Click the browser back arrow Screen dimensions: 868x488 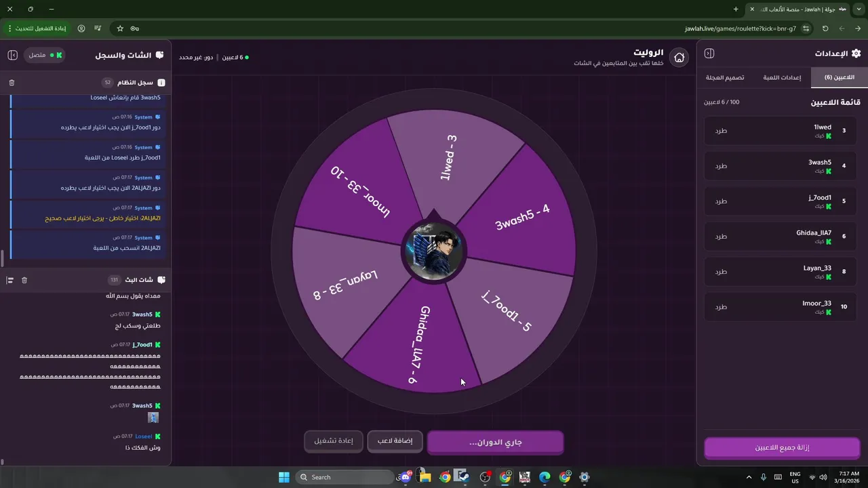click(x=858, y=28)
